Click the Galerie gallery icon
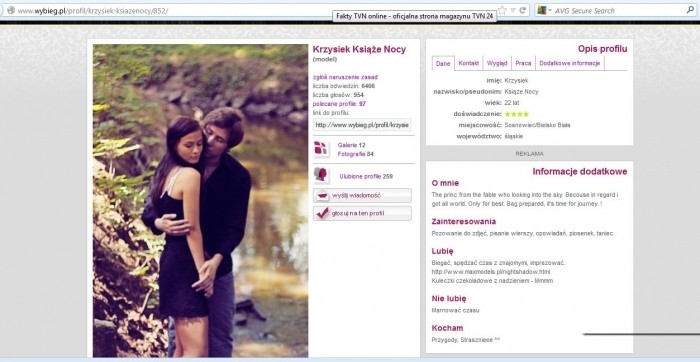The image size is (700, 362). [321, 149]
